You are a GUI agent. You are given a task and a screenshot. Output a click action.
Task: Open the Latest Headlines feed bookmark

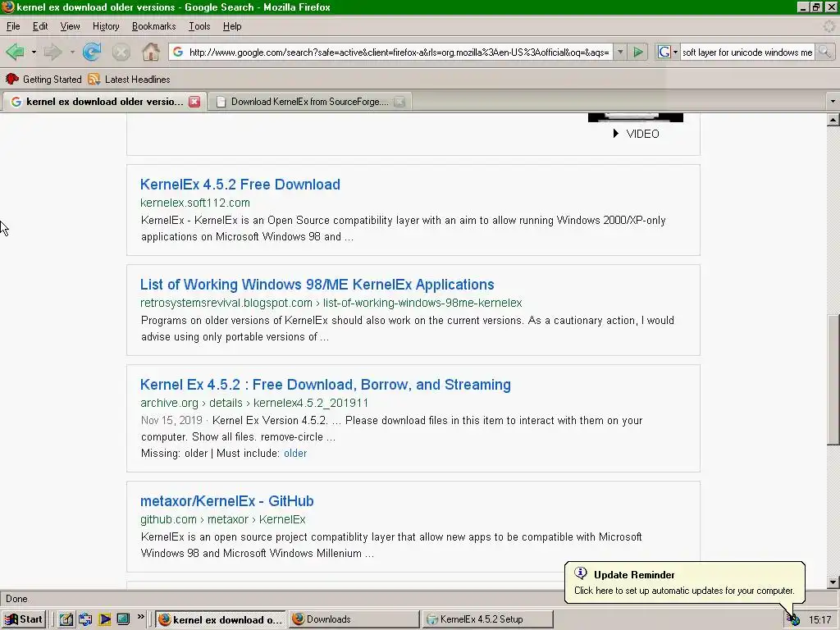(129, 80)
